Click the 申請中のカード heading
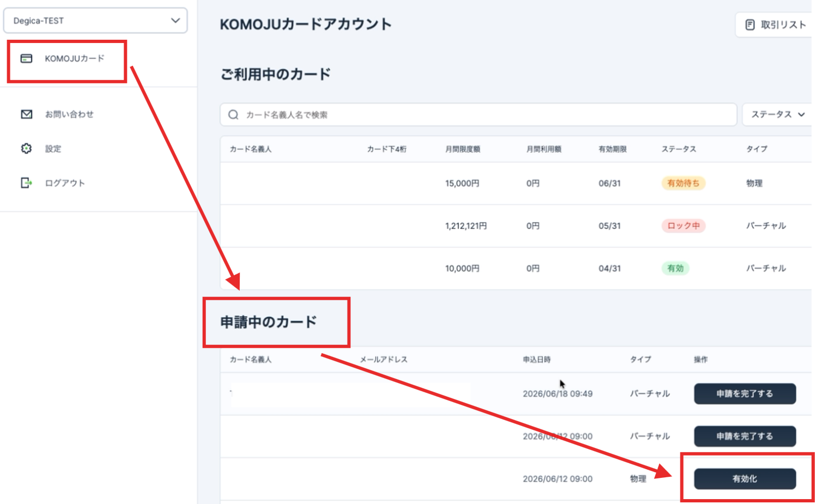Image resolution: width=815 pixels, height=504 pixels. coord(268,322)
